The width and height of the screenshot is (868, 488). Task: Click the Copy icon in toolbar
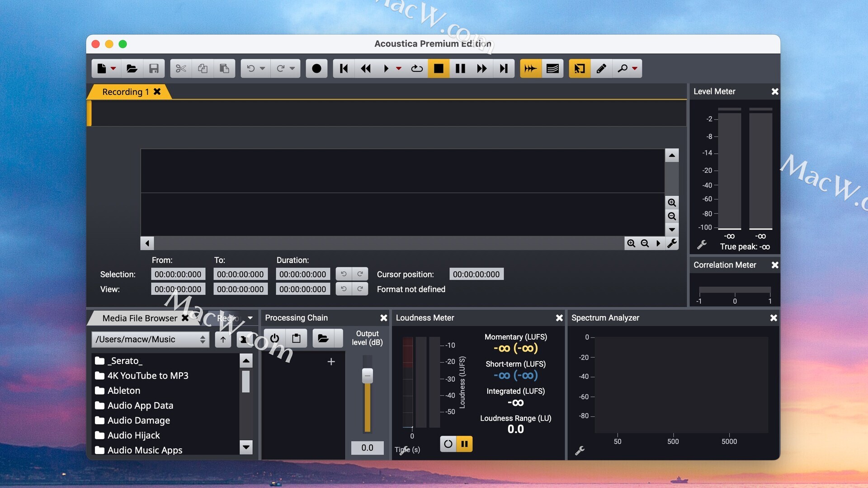pyautogui.click(x=203, y=69)
